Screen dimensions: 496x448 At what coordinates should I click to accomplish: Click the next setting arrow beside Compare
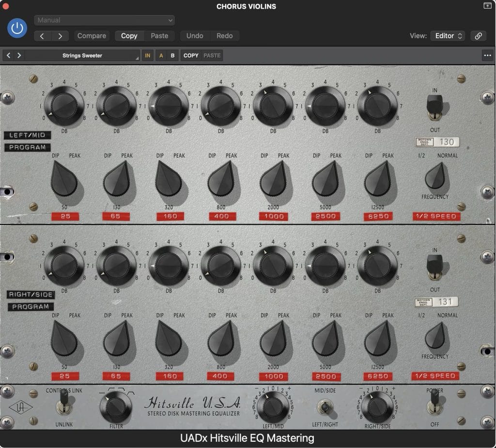(x=60, y=36)
